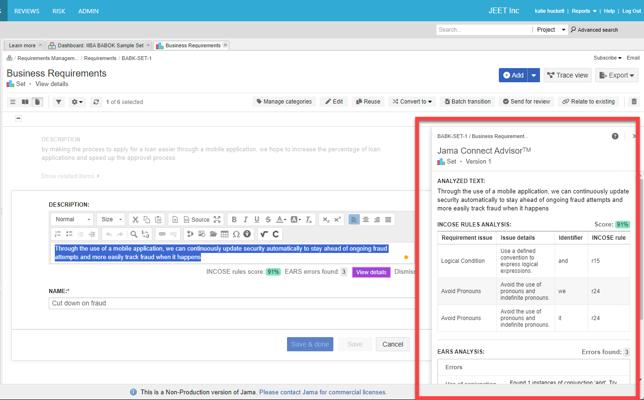The image size is (644, 400).
Task: Click the filter funnel icon
Action: pyautogui.click(x=58, y=102)
